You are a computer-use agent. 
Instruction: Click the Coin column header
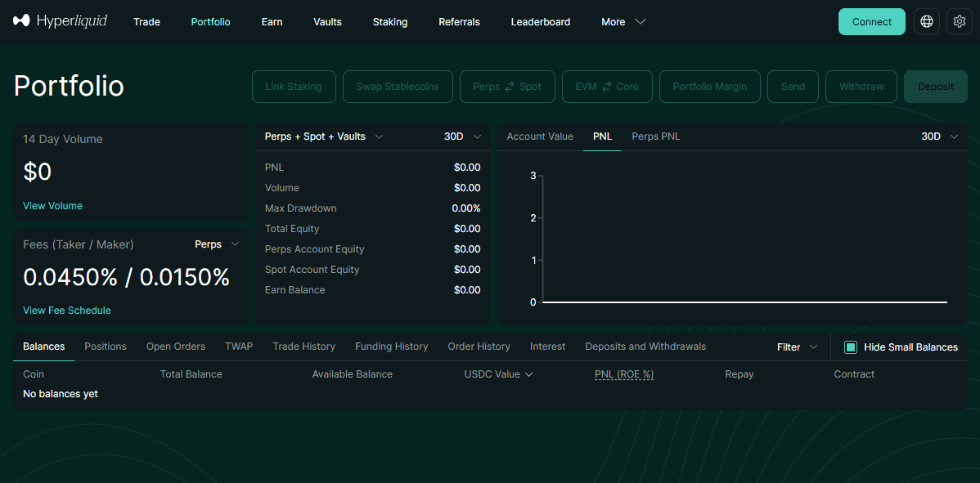click(x=33, y=374)
